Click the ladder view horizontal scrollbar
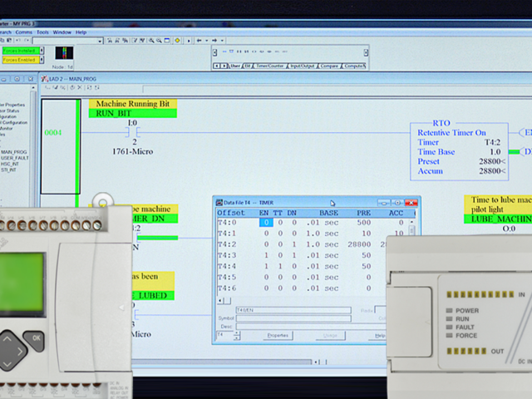This screenshot has width=532, height=399. click(x=221, y=362)
